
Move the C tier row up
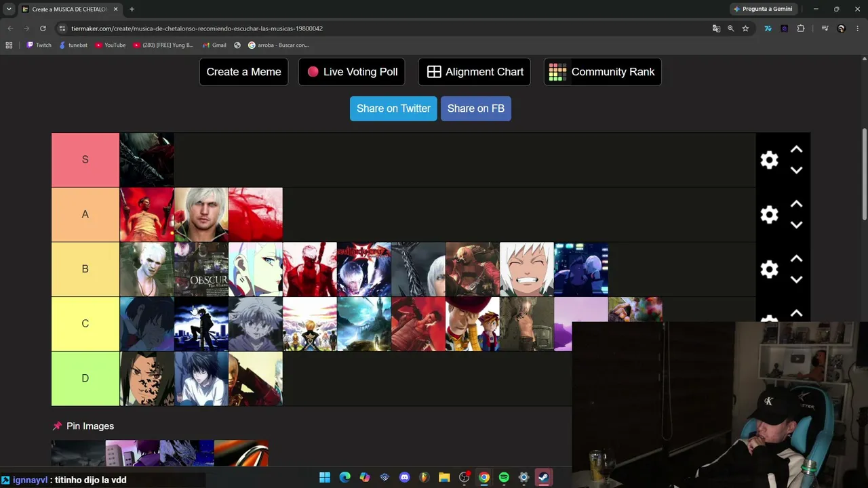coord(796,314)
